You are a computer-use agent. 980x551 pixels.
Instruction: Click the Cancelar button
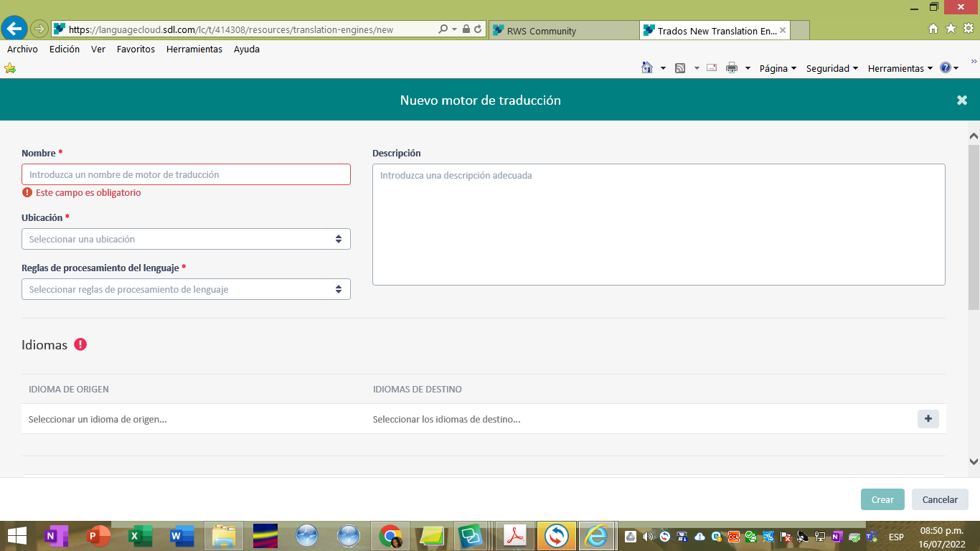click(x=940, y=499)
